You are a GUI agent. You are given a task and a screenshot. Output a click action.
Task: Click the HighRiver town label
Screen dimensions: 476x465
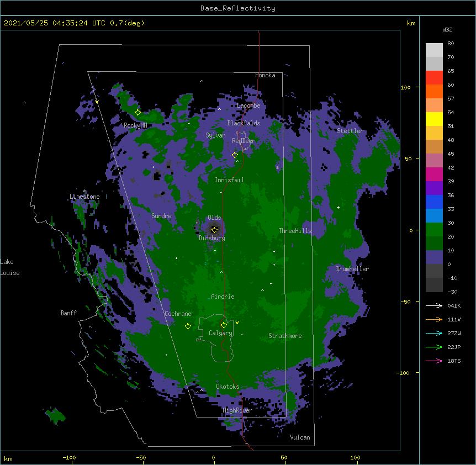point(237,410)
